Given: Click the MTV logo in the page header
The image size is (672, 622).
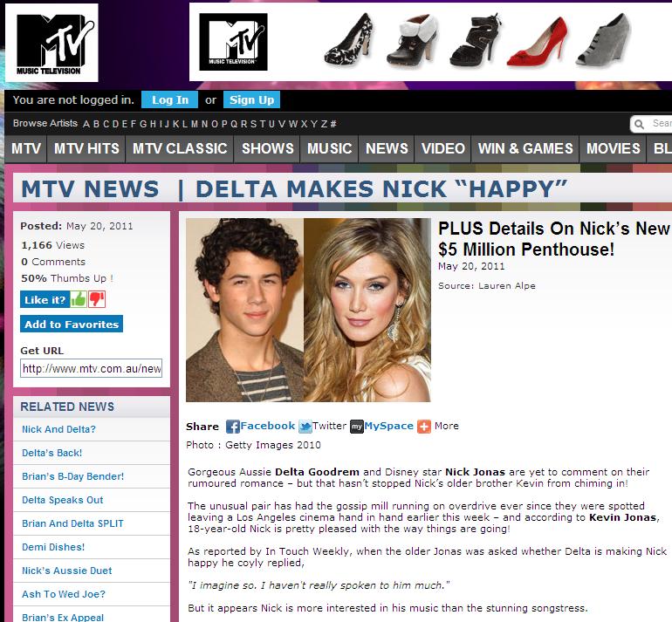Looking at the screenshot, I should point(51,43).
